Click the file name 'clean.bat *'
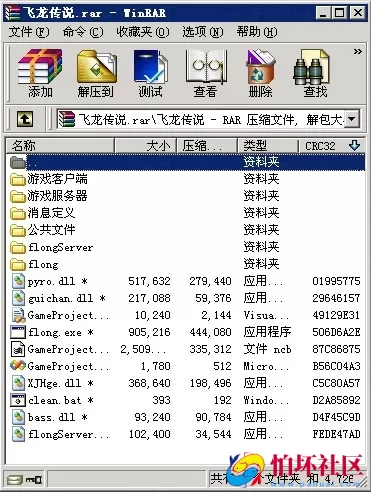 click(x=61, y=400)
